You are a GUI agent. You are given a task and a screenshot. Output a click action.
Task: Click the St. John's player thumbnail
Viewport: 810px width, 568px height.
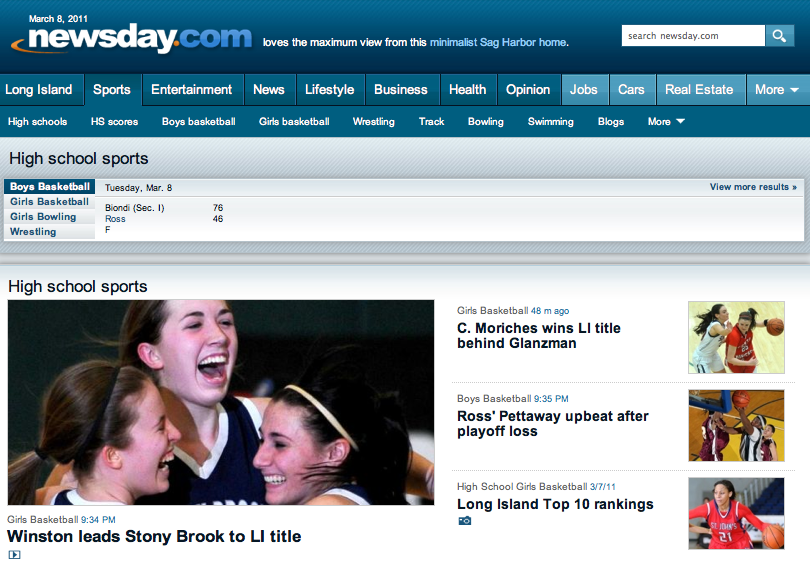point(736,513)
